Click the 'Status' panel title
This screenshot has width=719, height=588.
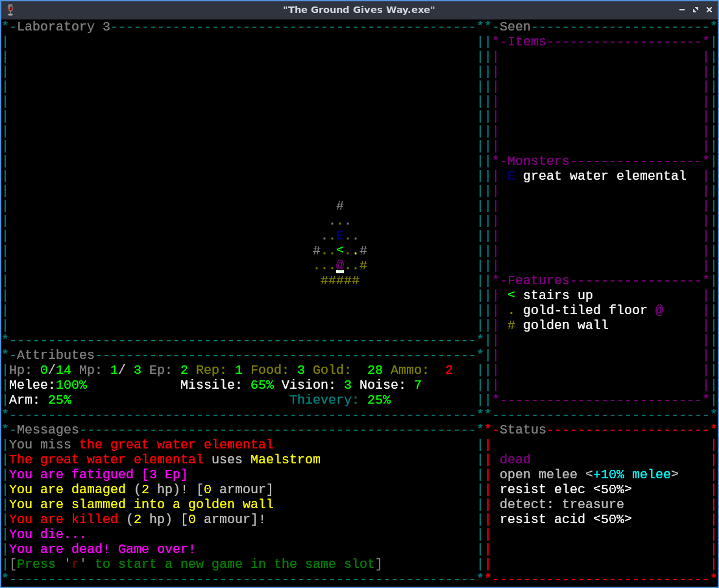click(x=523, y=429)
